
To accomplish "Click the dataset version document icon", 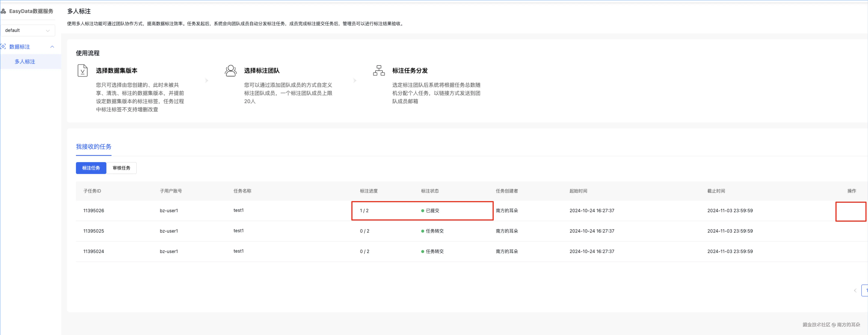I will coord(83,70).
